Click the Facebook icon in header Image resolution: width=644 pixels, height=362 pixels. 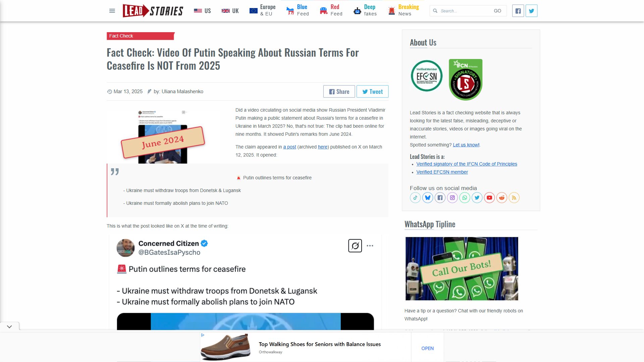point(518,11)
